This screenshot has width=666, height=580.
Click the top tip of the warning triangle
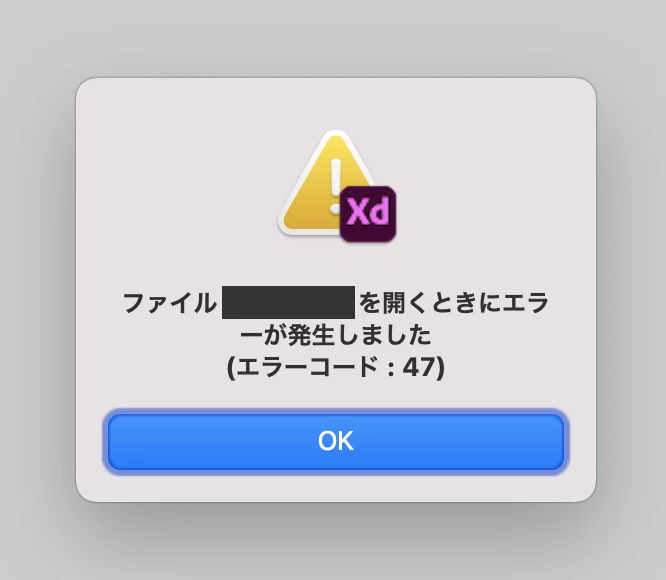pyautogui.click(x=336, y=137)
